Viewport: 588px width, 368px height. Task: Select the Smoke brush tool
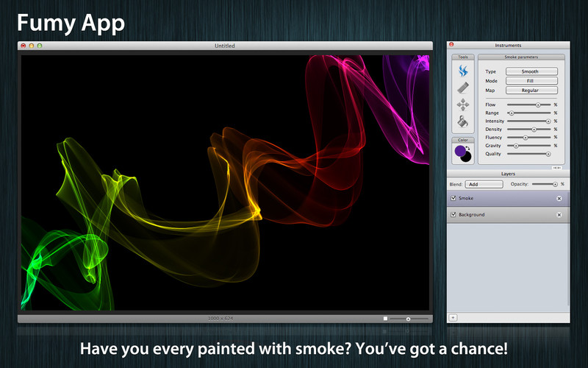[x=463, y=71]
